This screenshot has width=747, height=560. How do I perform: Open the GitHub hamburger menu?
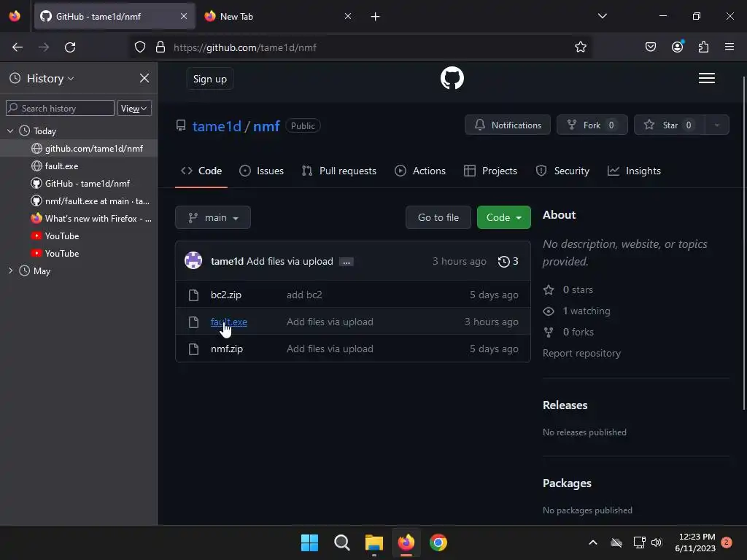click(x=706, y=78)
